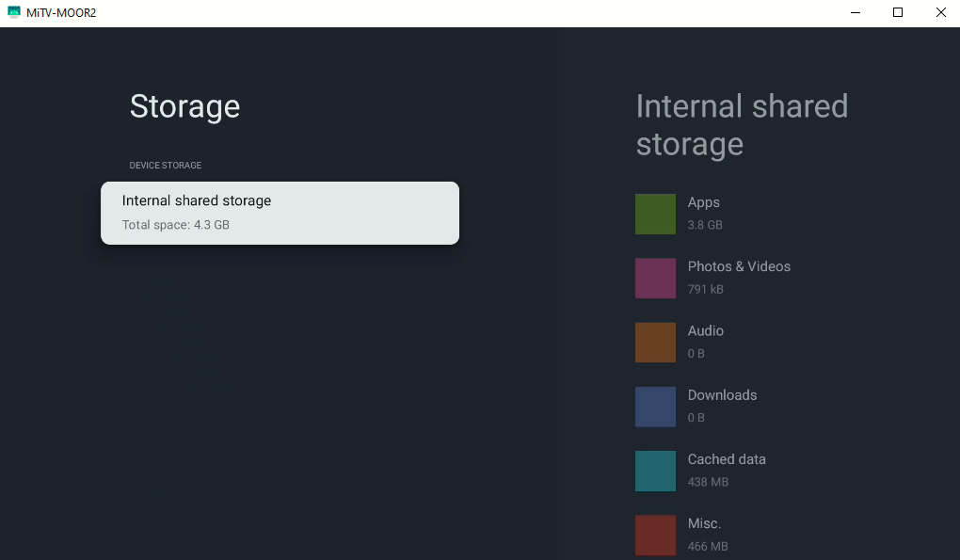The width and height of the screenshot is (960, 560).
Task: Close the MiTV-MOOR2 window
Action: tap(940, 13)
